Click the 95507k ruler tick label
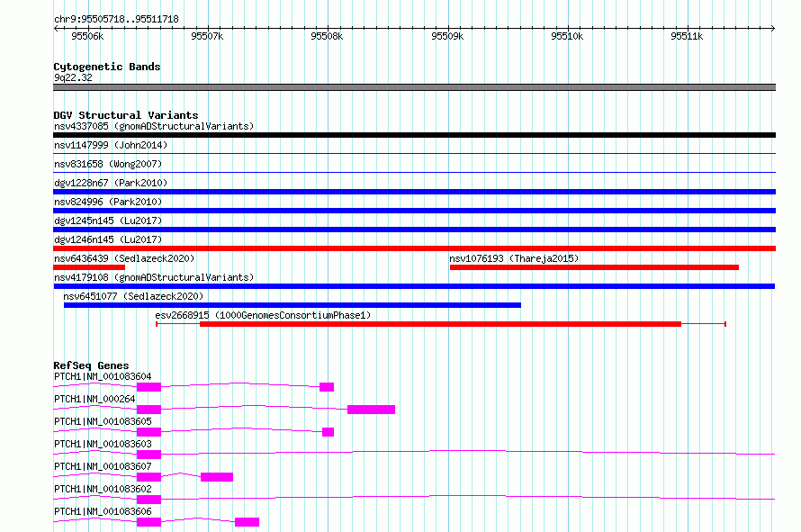The image size is (801, 532). (x=207, y=36)
